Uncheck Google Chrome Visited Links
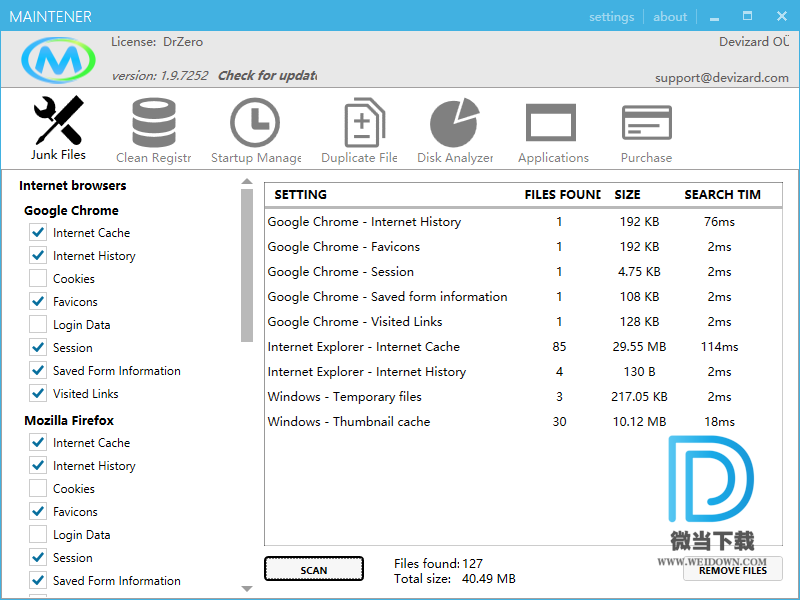 pos(38,393)
